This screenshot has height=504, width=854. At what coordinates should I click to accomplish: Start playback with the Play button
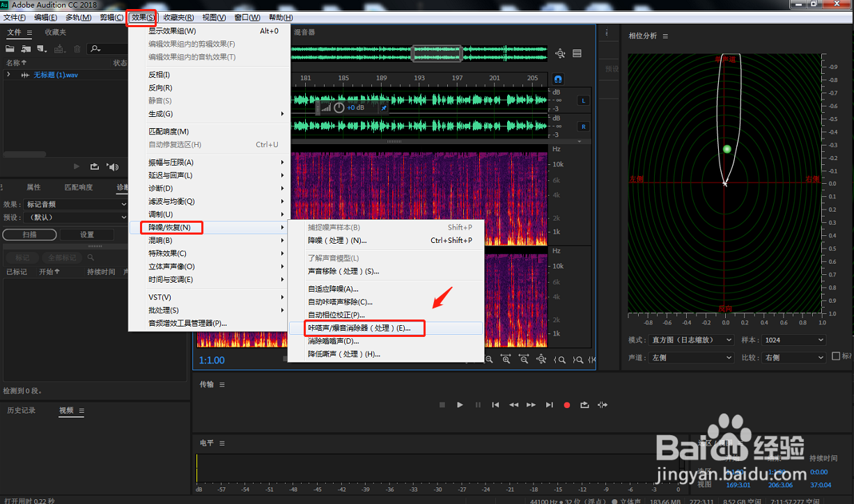point(460,404)
